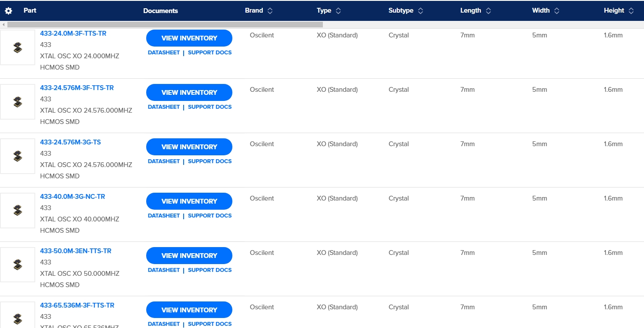Sort by the Height column arrows
644x328 pixels.
pyautogui.click(x=631, y=11)
